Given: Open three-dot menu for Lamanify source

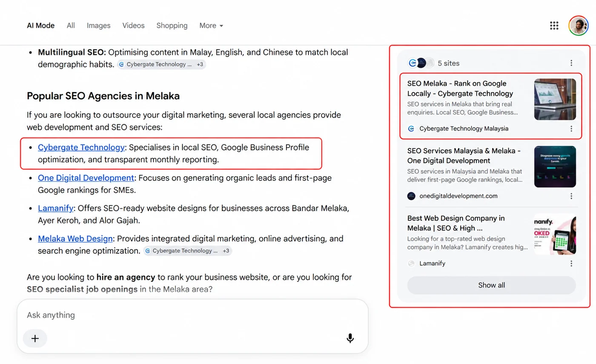Looking at the screenshot, I should [x=571, y=264].
